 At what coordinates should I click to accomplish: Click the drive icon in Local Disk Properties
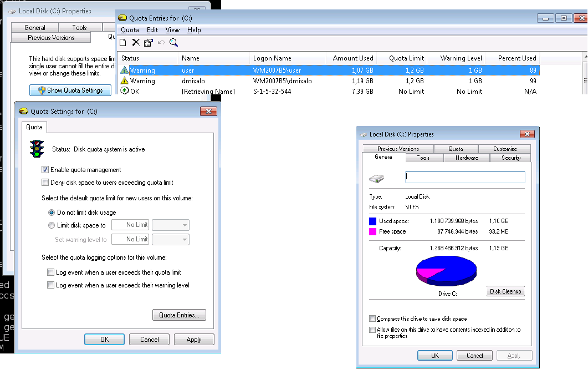coord(376,179)
